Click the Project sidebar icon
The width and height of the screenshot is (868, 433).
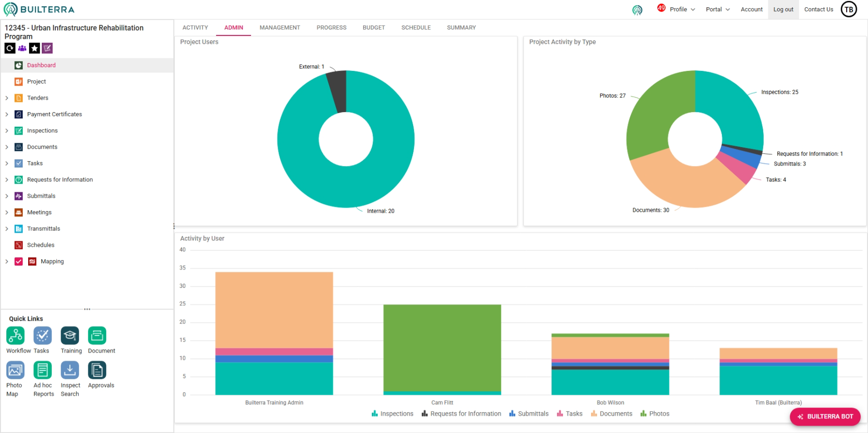coord(18,82)
